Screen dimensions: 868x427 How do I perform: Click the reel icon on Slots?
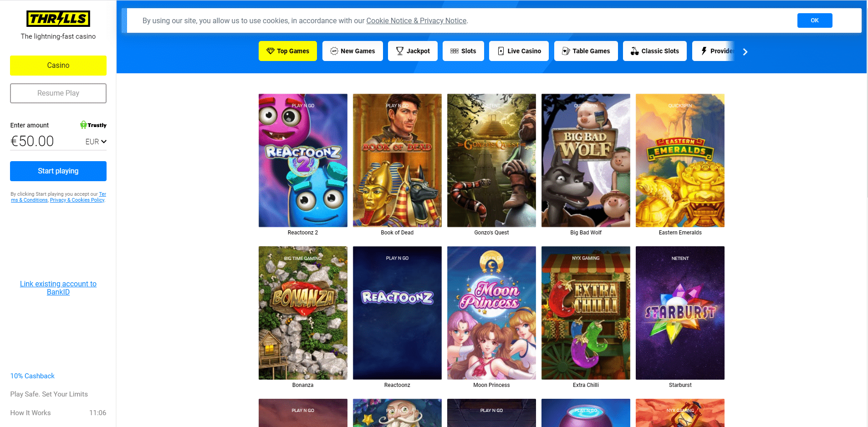click(454, 51)
